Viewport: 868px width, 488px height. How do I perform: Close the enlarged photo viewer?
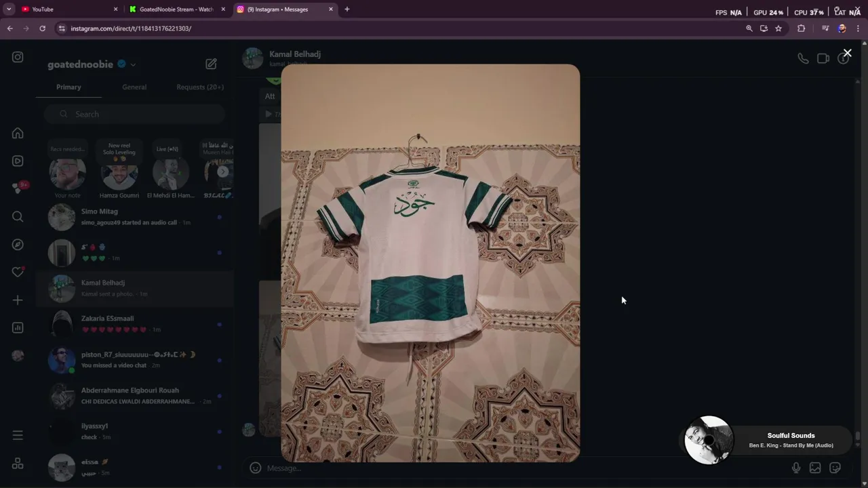coord(847,53)
